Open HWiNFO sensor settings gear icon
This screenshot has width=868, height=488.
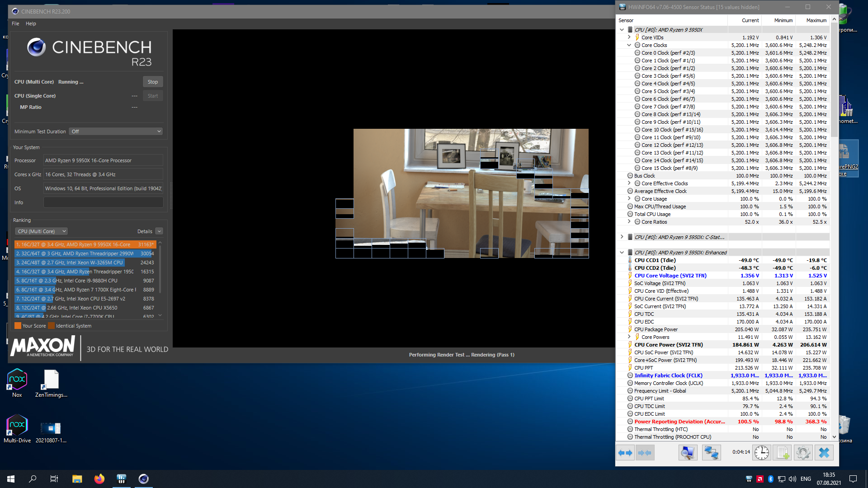(803, 453)
